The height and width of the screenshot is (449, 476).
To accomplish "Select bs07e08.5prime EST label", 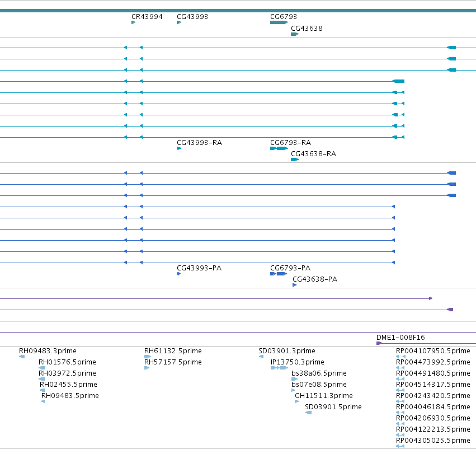I will coord(319,384).
